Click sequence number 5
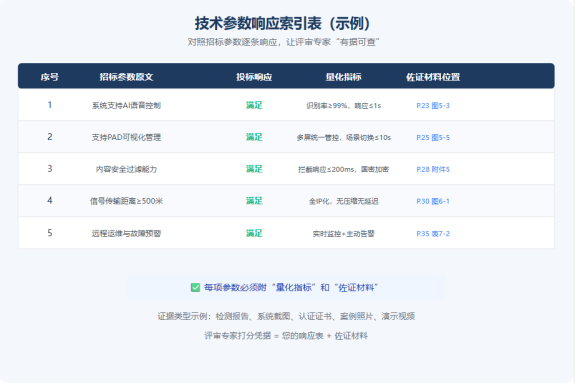Viewport: 576px width, 383px height. coord(50,233)
